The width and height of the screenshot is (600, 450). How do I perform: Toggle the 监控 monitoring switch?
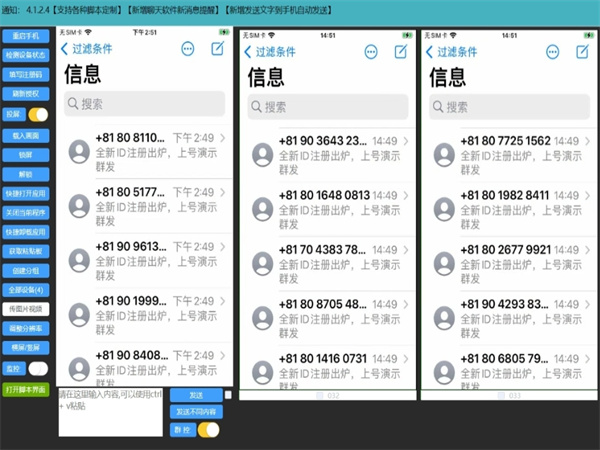coord(38,369)
